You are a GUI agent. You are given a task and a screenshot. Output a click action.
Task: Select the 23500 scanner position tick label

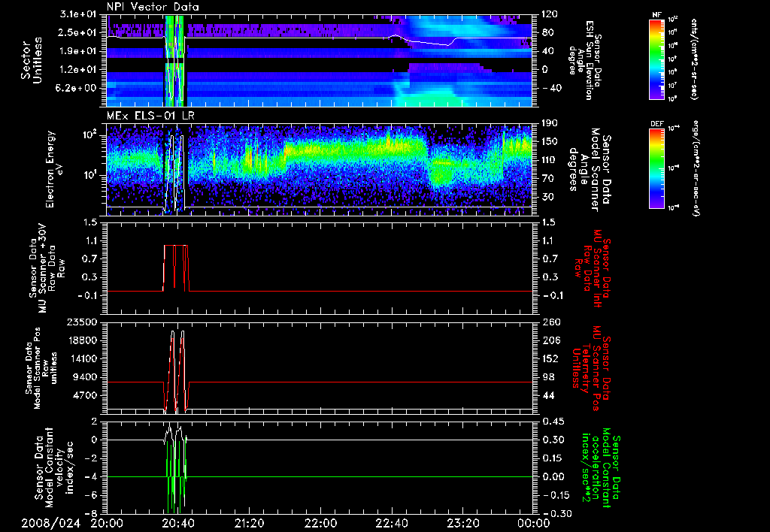[83, 322]
